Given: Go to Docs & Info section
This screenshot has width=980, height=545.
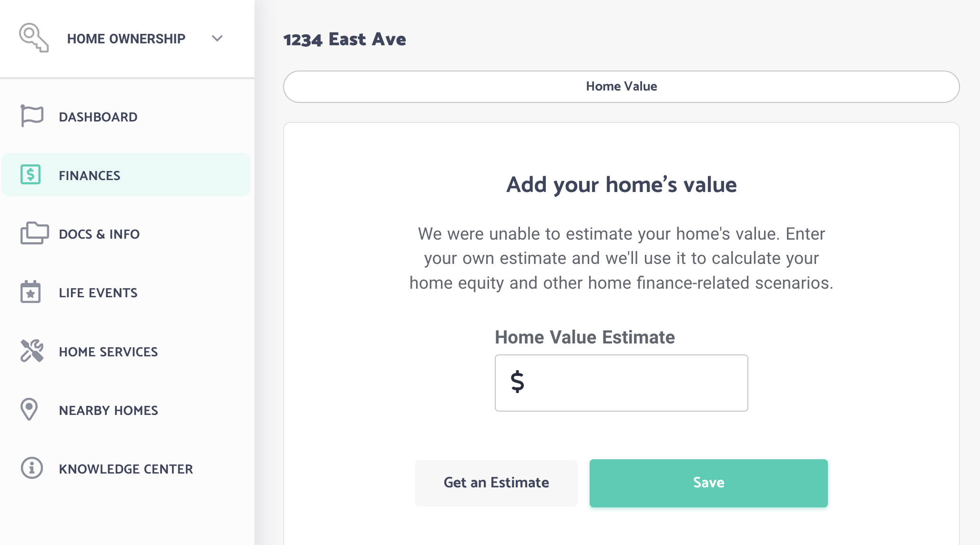Looking at the screenshot, I should tap(126, 233).
